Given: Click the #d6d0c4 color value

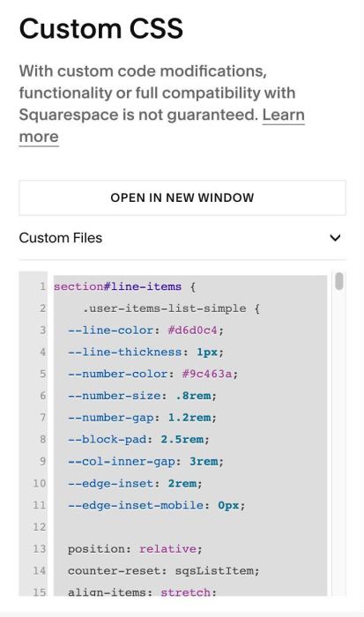Looking at the screenshot, I should tap(192, 330).
